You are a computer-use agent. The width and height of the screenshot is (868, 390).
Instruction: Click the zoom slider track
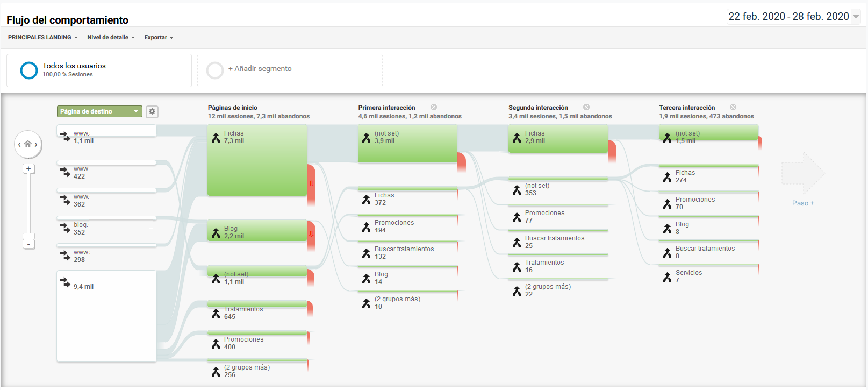tap(28, 203)
